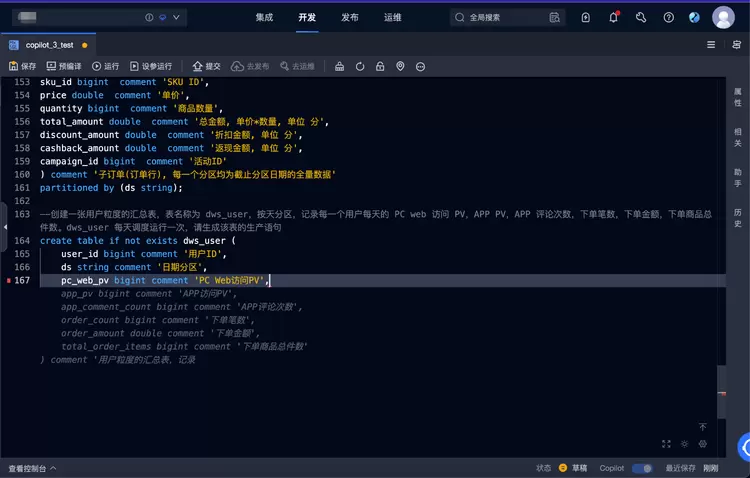Open the 属性 properties side panel
This screenshot has width=750, height=478.
(737, 96)
